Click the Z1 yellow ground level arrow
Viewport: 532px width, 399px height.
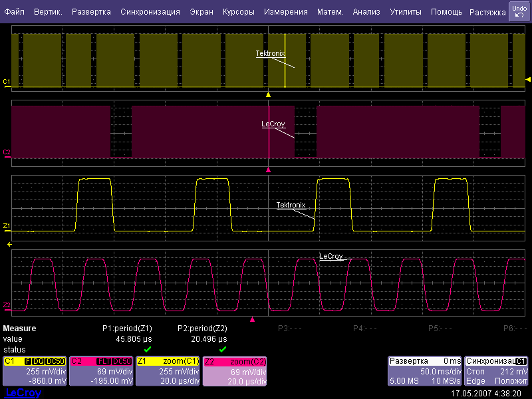tap(9, 245)
